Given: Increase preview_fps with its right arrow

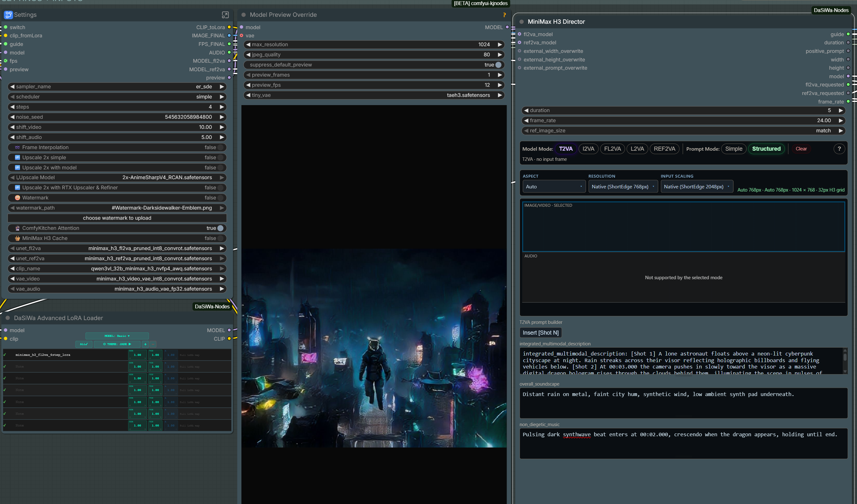Looking at the screenshot, I should click(x=500, y=85).
